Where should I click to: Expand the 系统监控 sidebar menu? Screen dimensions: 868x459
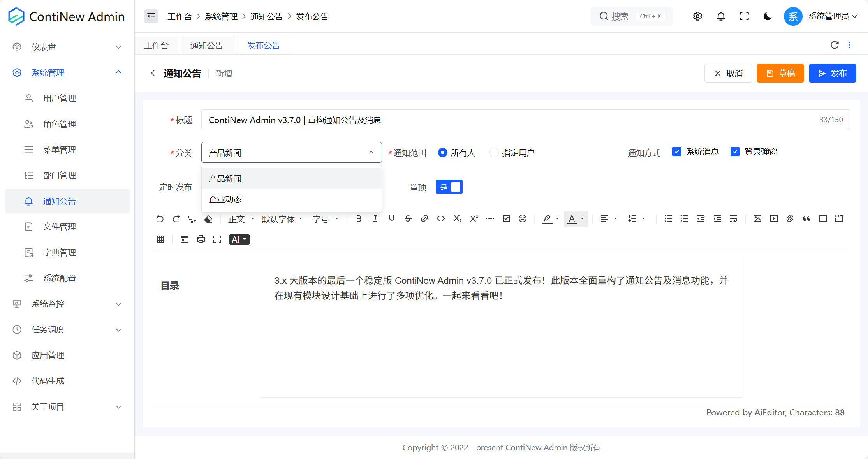click(67, 304)
